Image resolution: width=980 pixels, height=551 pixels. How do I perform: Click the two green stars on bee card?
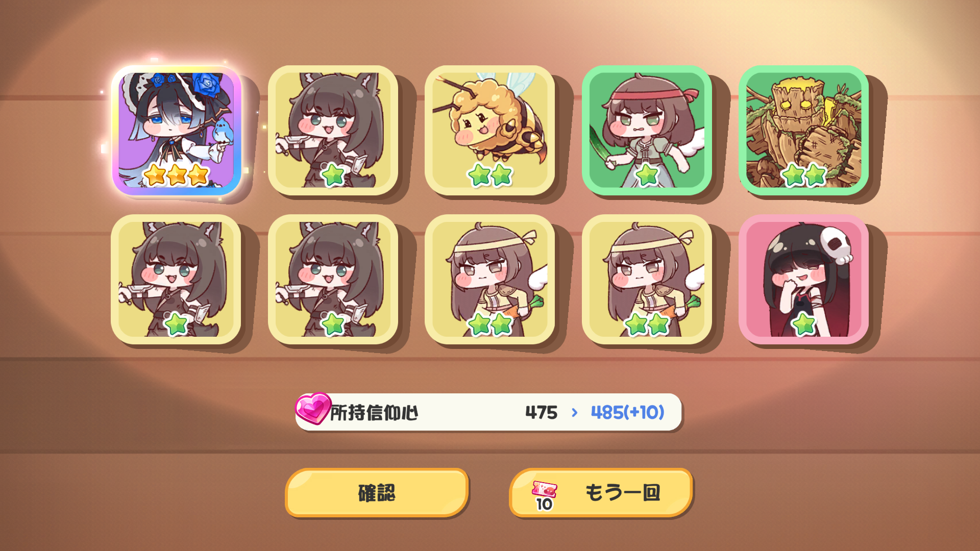click(490, 175)
